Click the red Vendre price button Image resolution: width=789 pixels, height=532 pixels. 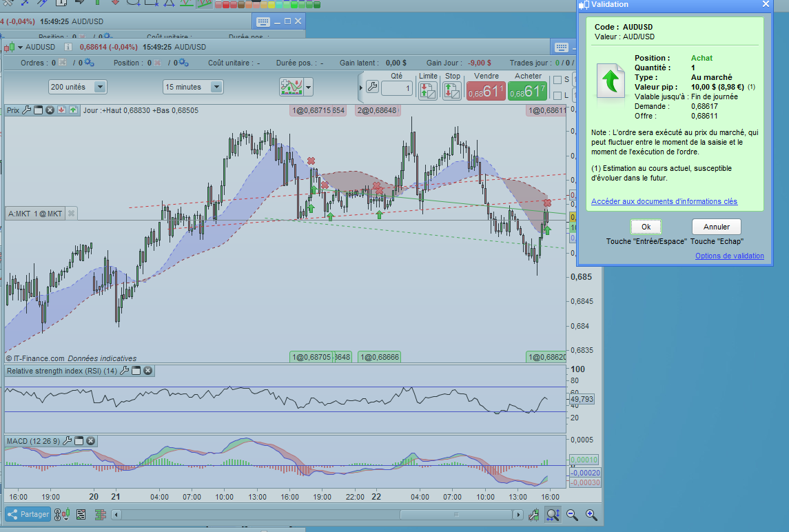coord(486,90)
